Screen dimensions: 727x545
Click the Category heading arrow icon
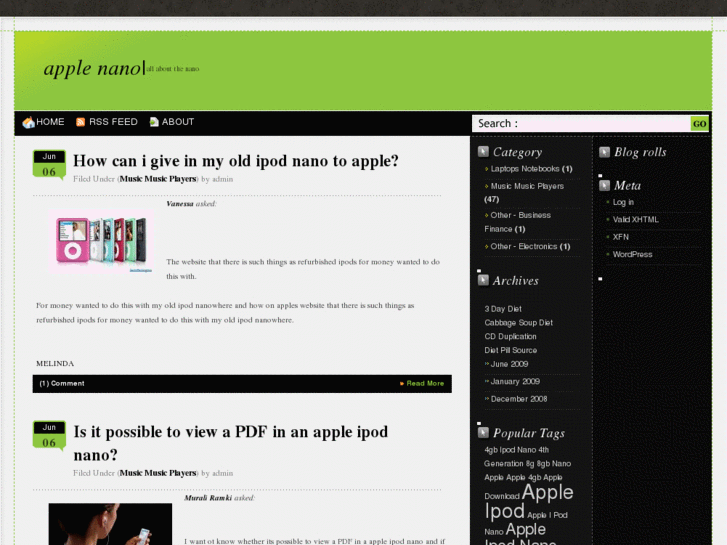[483, 152]
